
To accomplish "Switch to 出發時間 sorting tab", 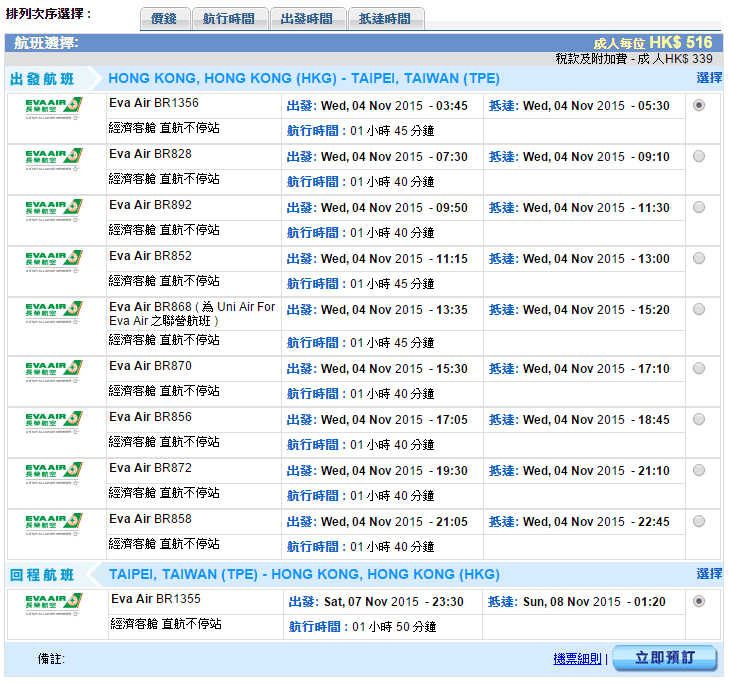I will coord(307,19).
